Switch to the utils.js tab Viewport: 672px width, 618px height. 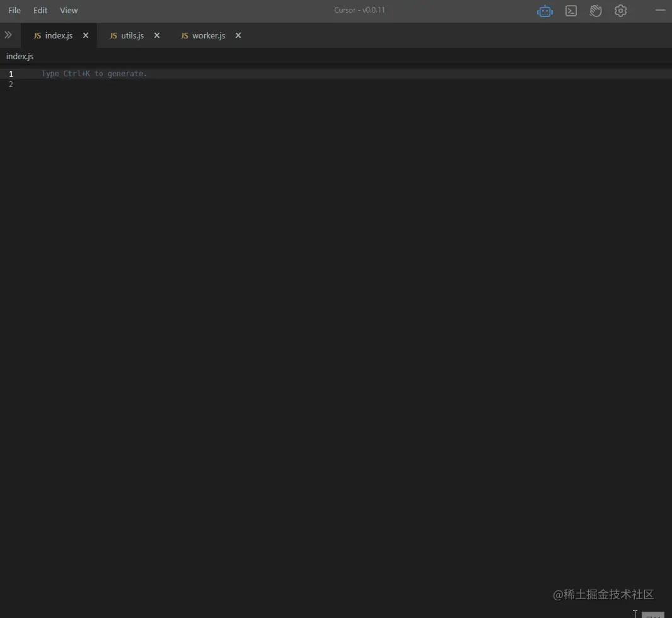pyautogui.click(x=132, y=35)
